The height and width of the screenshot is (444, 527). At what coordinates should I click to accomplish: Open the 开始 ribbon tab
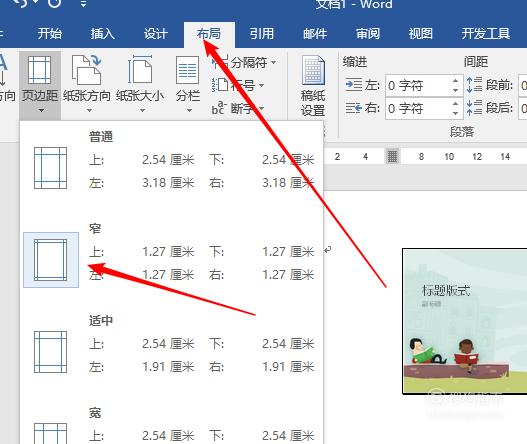pos(50,34)
